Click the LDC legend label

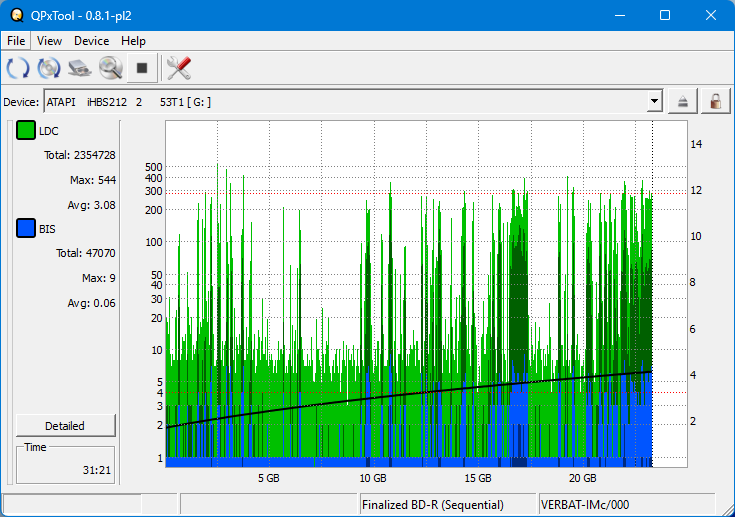coord(49,131)
